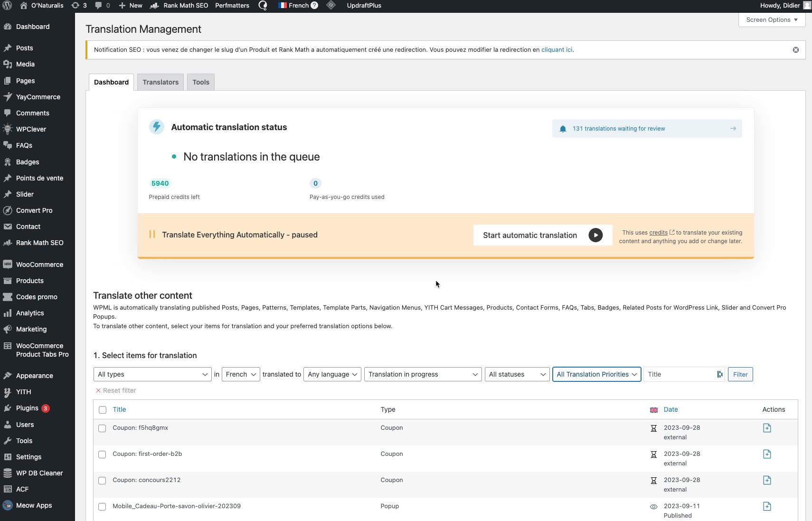The height and width of the screenshot is (521, 812).
Task: Click the 5940 prepaid credits badge
Action: tap(160, 183)
